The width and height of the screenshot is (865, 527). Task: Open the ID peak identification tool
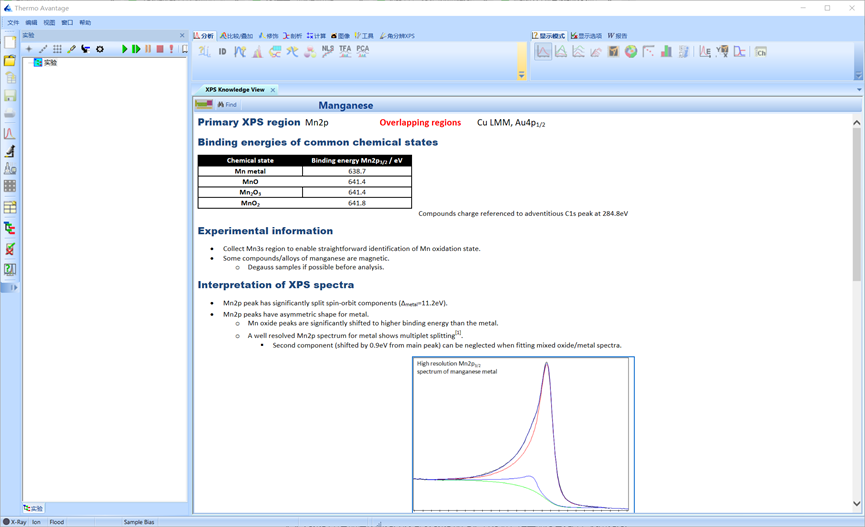click(222, 51)
